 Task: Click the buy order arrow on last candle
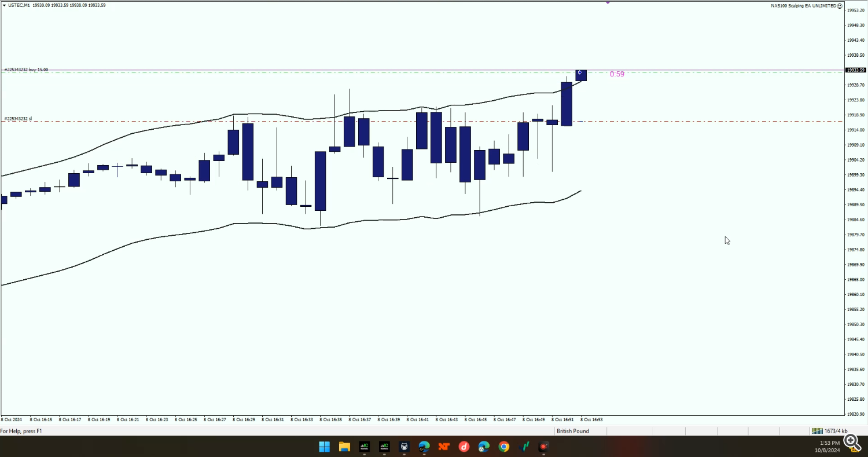pos(579,72)
